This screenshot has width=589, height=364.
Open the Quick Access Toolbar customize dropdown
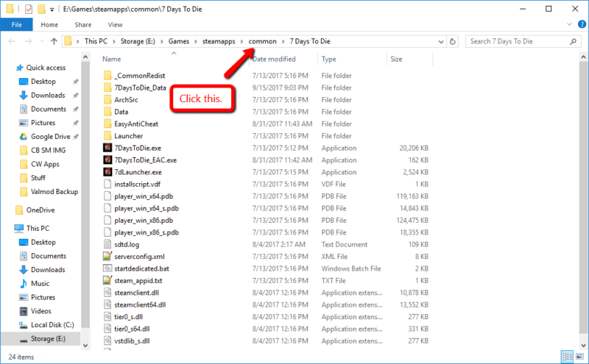[52, 10]
